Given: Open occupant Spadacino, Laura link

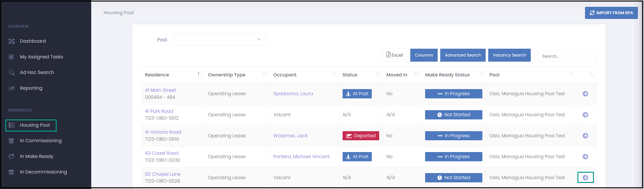Looking at the screenshot, I should click(x=293, y=94).
